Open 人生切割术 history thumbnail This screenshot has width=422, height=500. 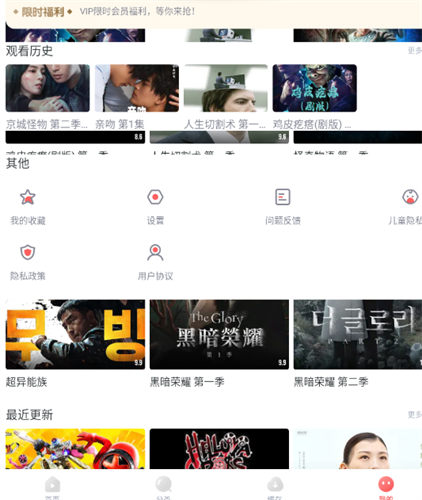pos(226,88)
